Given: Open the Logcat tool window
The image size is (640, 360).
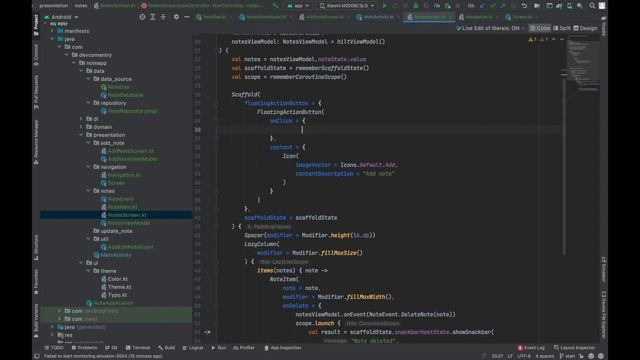Looking at the screenshot, I should 193,348.
